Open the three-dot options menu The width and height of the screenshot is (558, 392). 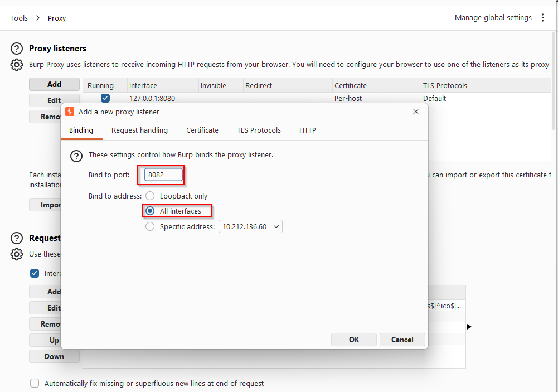[543, 18]
